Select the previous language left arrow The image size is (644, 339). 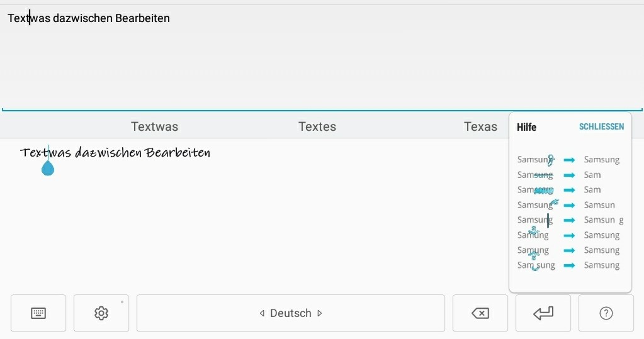click(x=262, y=313)
